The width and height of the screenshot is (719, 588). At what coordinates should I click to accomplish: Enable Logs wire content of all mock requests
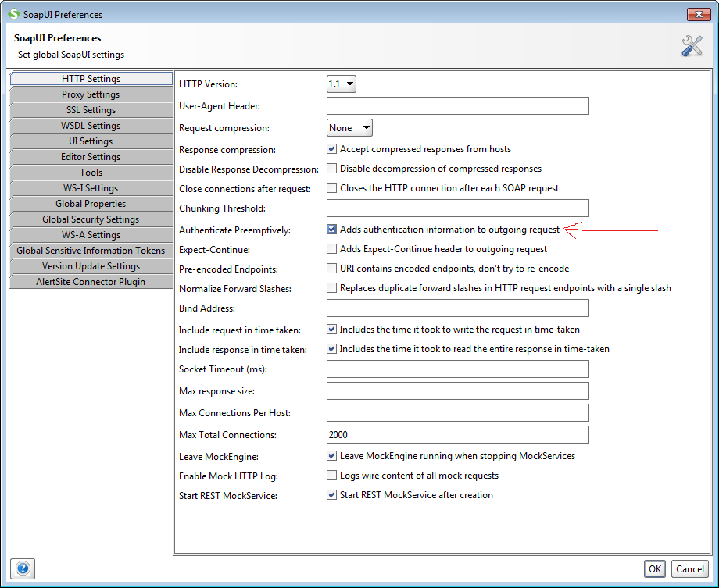coord(331,476)
